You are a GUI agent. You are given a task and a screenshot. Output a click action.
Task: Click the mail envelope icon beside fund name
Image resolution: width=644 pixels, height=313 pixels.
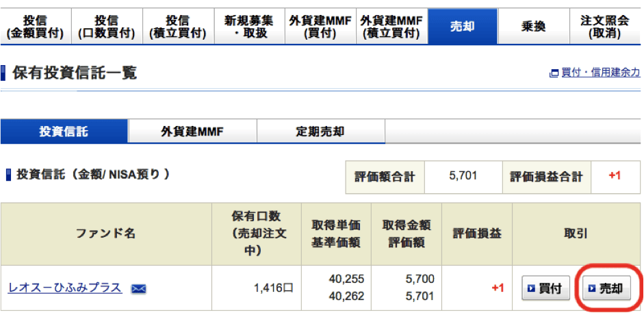pyautogui.click(x=139, y=289)
